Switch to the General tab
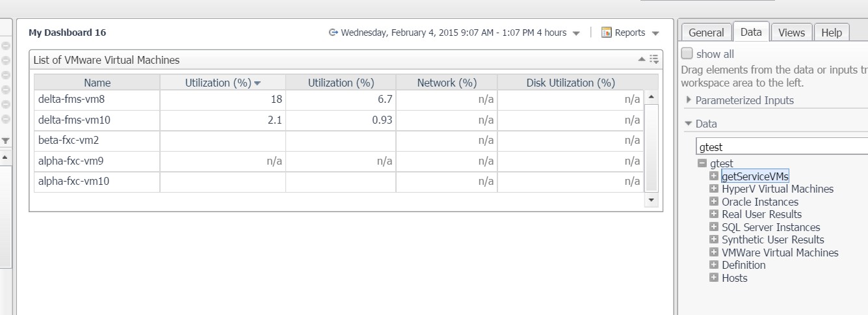868x315 pixels. [706, 32]
